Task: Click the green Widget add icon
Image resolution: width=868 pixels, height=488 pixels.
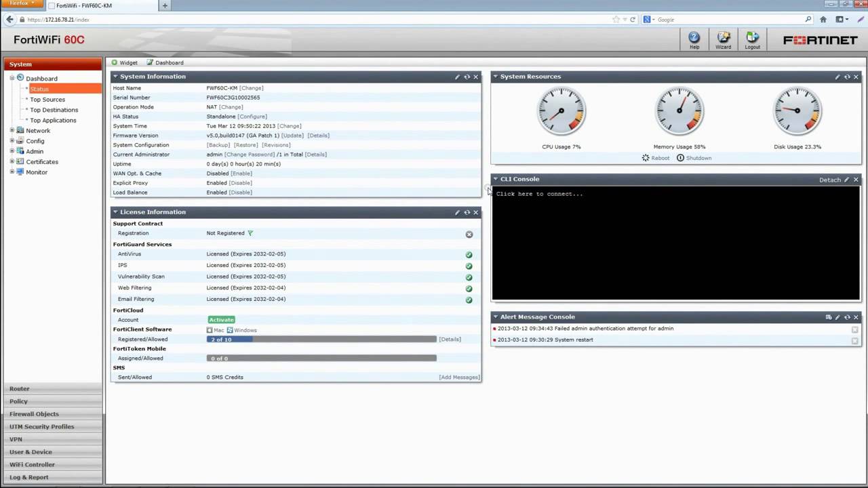Action: click(115, 62)
